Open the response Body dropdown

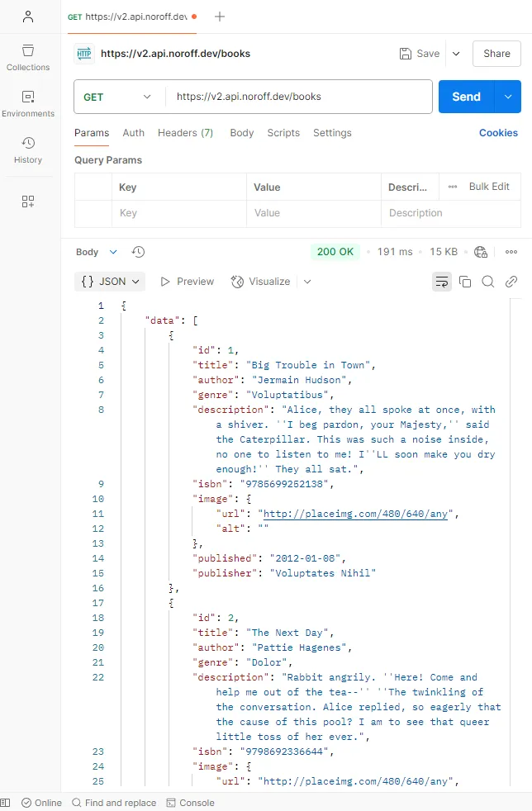tap(97, 252)
